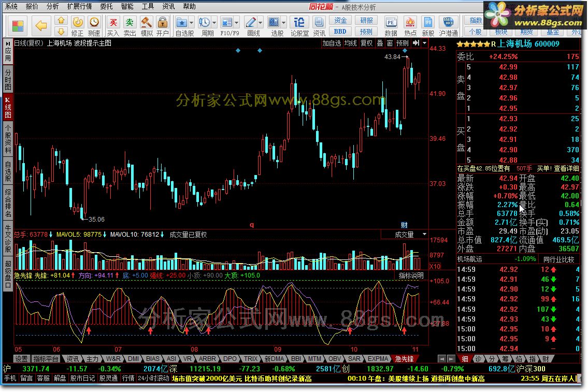This screenshot has height=392, width=588.
Task: Click the BBD button
Action: point(340,32)
